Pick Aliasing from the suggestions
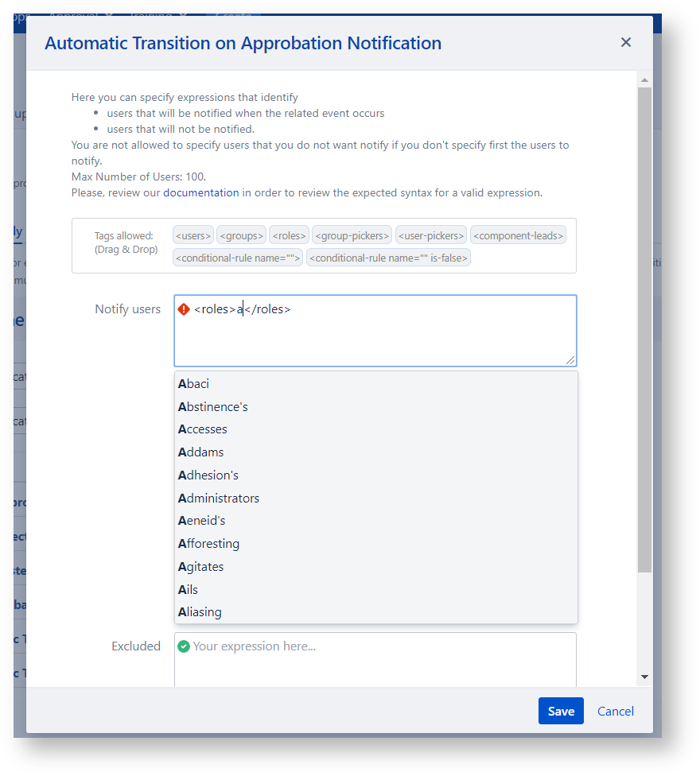700x776 pixels. coord(200,612)
